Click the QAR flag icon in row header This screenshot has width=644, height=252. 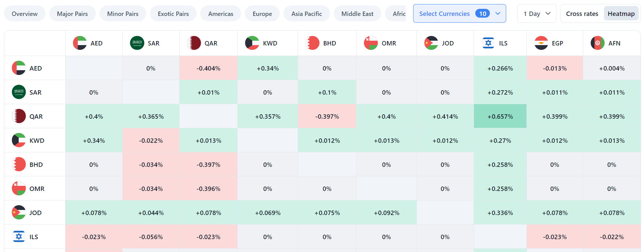[19, 116]
